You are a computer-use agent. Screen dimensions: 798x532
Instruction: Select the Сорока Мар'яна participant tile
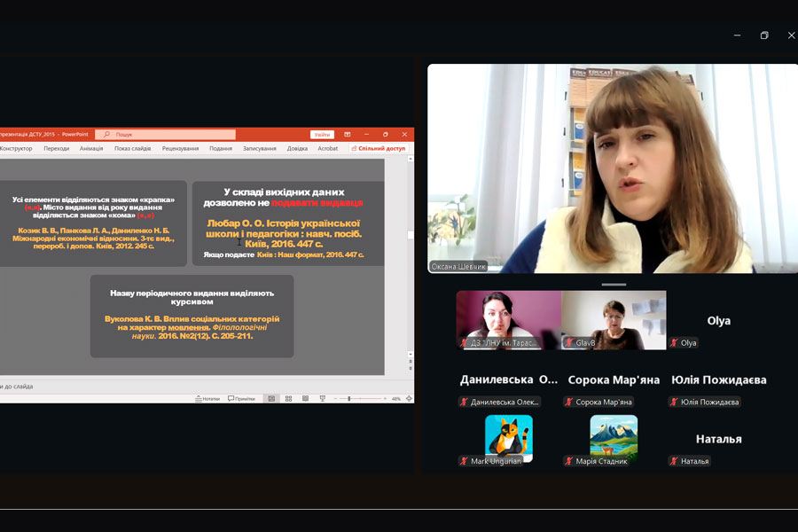click(x=614, y=379)
